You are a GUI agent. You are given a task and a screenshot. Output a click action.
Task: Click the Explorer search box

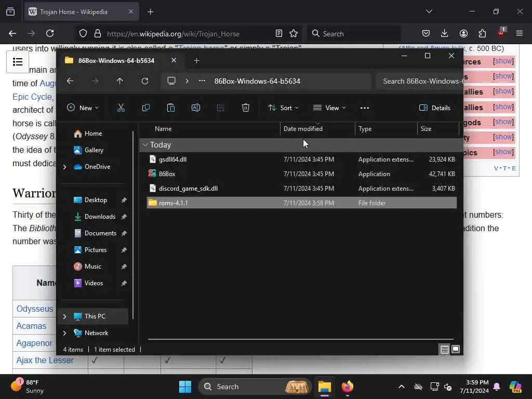[x=420, y=81]
